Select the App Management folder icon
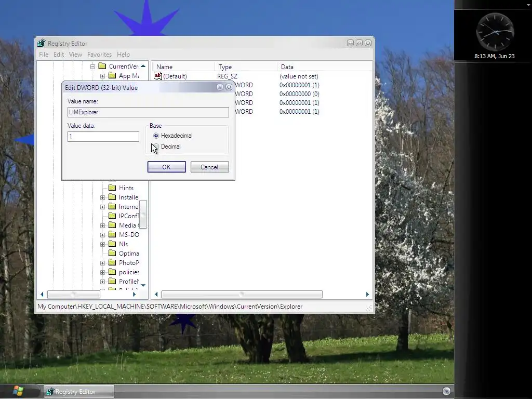Image resolution: width=532 pixels, height=399 pixels. 112,76
